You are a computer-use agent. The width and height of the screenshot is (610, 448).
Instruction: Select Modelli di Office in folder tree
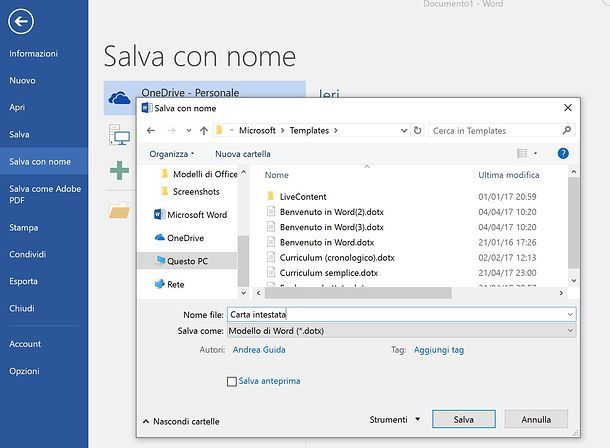(205, 174)
